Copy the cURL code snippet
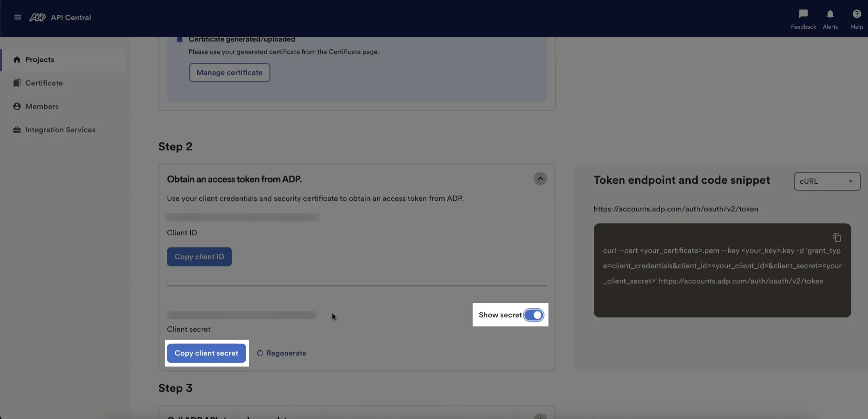The height and width of the screenshot is (419, 868). [x=837, y=238]
